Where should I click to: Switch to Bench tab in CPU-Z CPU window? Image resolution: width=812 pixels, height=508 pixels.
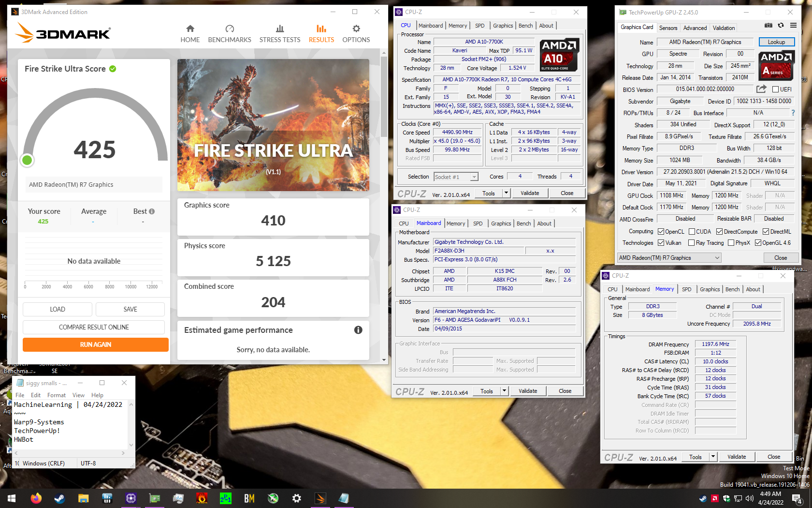point(526,26)
